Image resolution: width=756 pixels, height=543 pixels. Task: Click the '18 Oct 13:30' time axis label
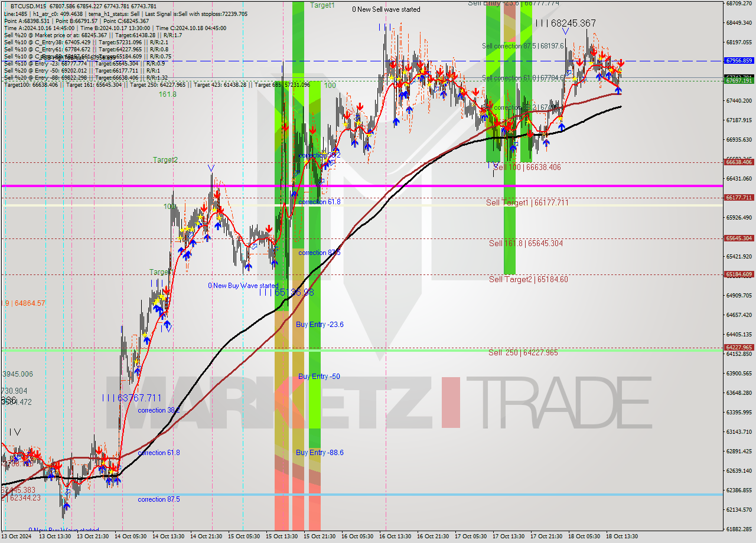pyautogui.click(x=622, y=537)
